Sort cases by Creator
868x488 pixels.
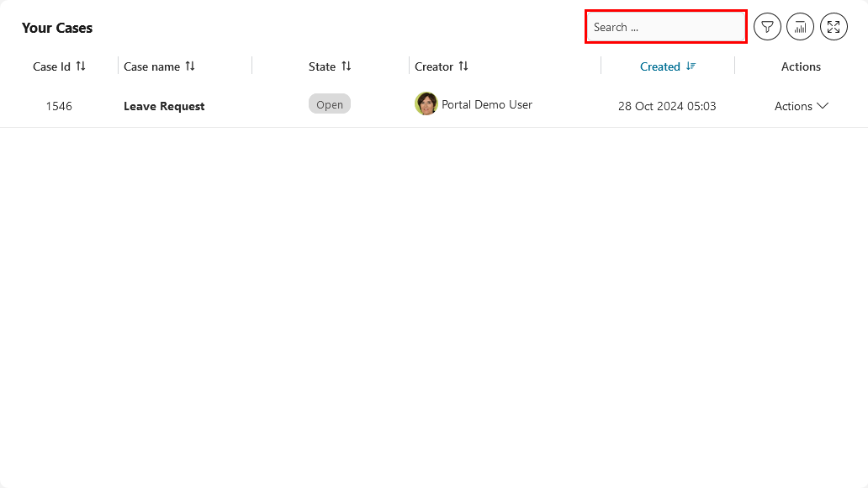point(463,66)
